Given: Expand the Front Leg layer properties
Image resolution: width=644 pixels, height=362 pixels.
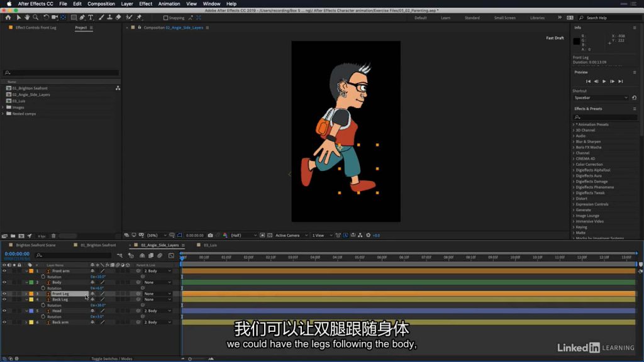Looking at the screenshot, I should coord(26,294).
